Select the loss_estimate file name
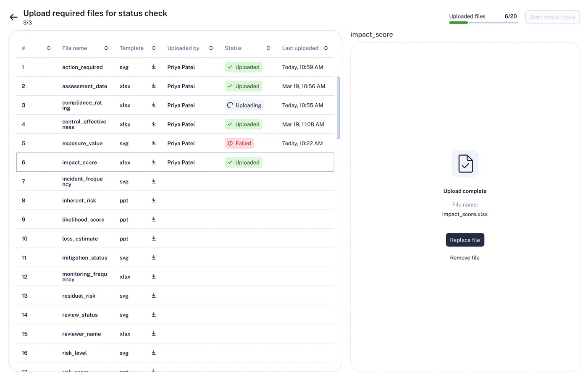This screenshot has height=380, width=588. click(x=80, y=238)
